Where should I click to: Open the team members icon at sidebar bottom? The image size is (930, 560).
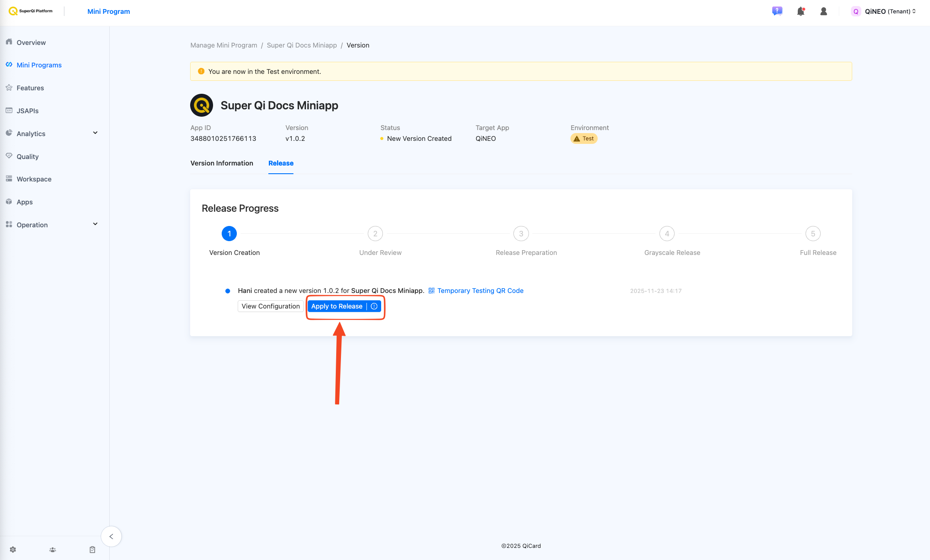coord(53,550)
